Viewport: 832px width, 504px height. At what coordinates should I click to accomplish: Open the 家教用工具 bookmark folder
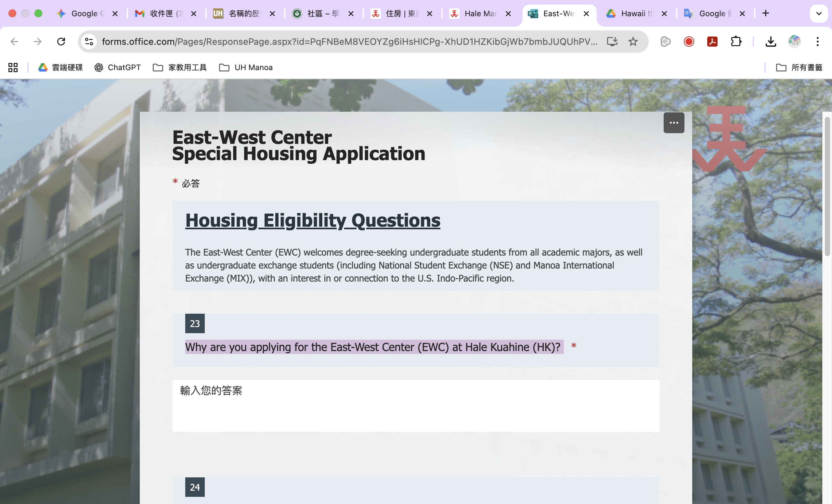180,68
